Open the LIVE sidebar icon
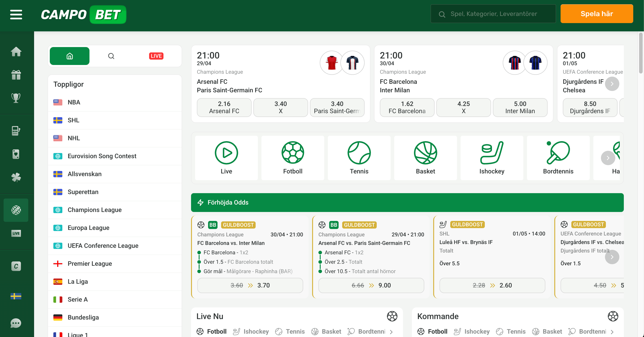The width and height of the screenshot is (644, 337). (x=16, y=233)
